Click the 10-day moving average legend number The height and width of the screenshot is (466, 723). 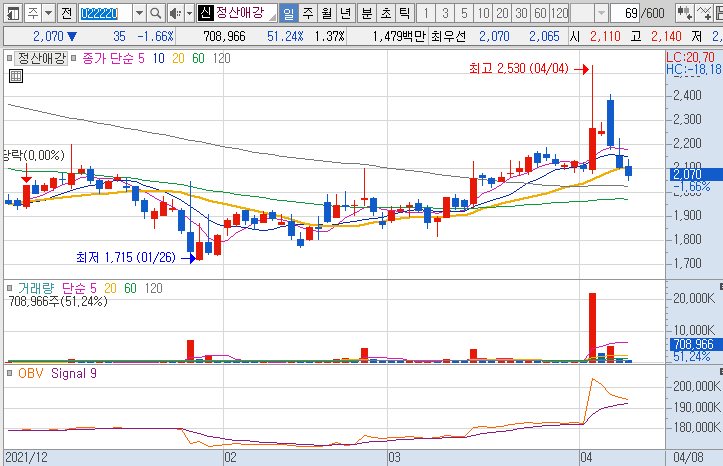point(158,59)
